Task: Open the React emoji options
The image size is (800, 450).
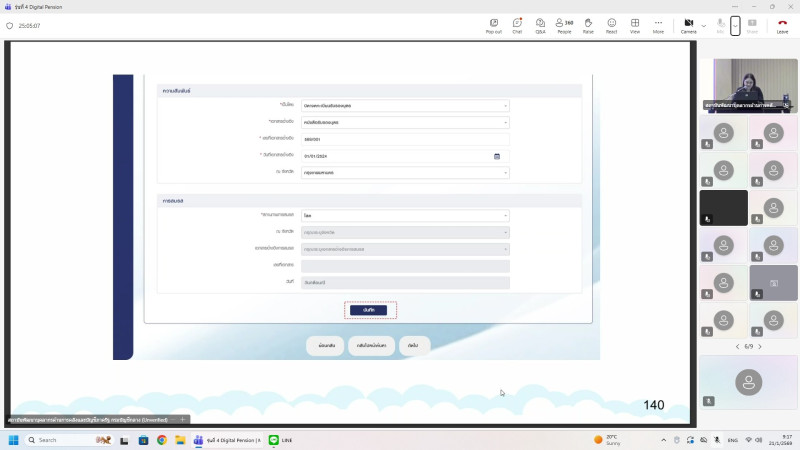Action: 611,25
